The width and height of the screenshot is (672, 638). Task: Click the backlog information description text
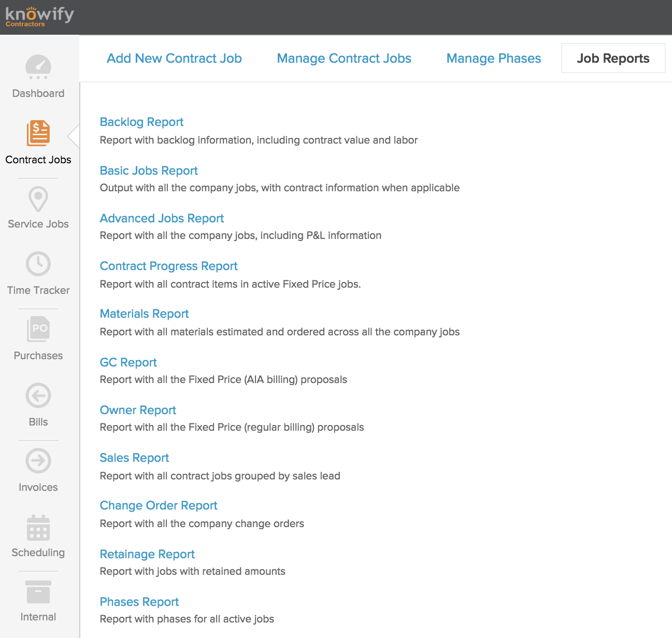(x=259, y=140)
